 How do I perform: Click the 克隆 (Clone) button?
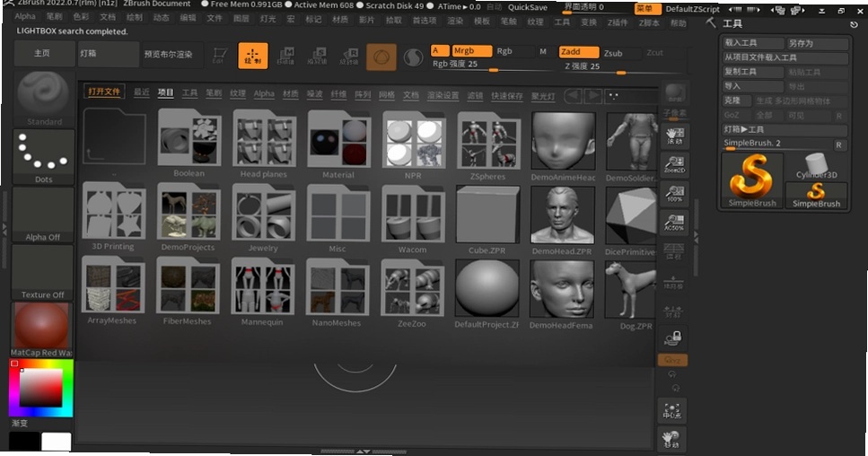pyautogui.click(x=736, y=101)
